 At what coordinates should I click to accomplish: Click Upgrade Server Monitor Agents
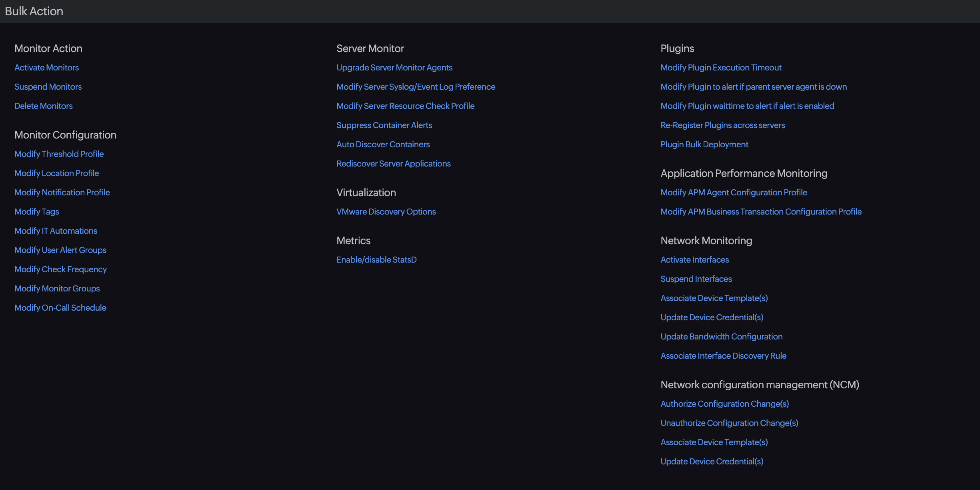tap(394, 68)
